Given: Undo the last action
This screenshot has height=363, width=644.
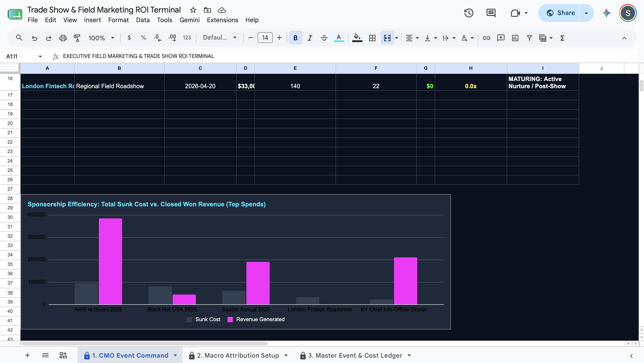Looking at the screenshot, I should [x=34, y=38].
